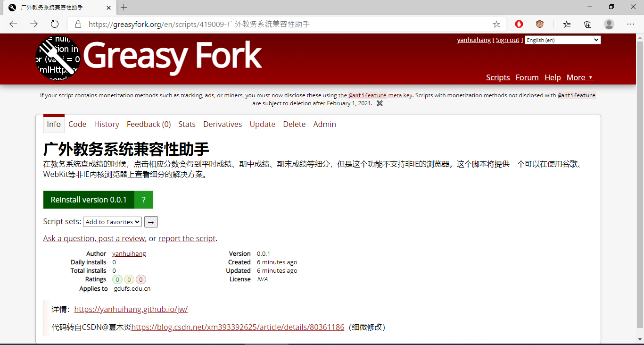
Task: Open the blog.csdn.net article link
Action: 238,327
